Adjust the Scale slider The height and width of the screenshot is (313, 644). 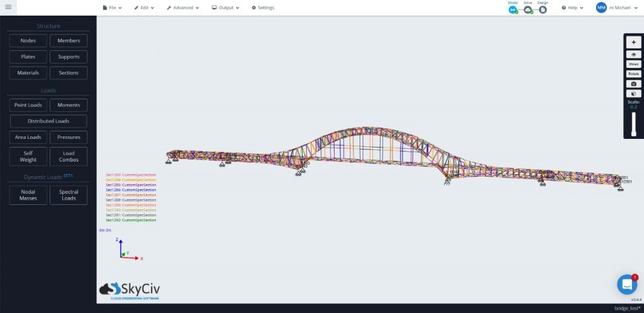pyautogui.click(x=634, y=124)
